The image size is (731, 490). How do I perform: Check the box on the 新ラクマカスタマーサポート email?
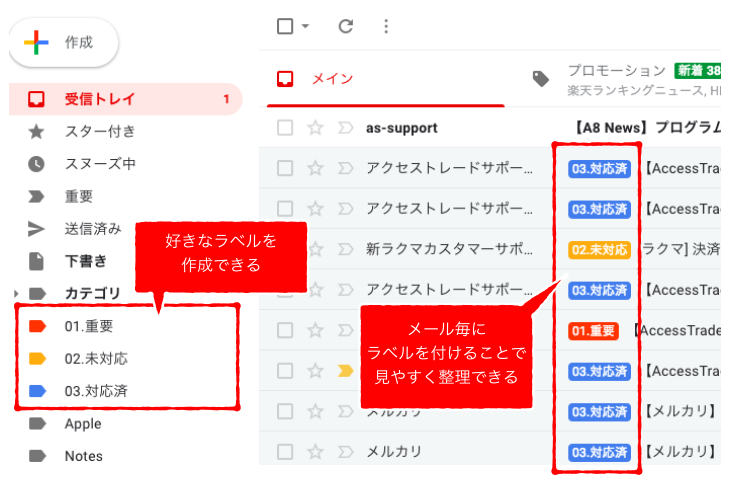coord(285,249)
